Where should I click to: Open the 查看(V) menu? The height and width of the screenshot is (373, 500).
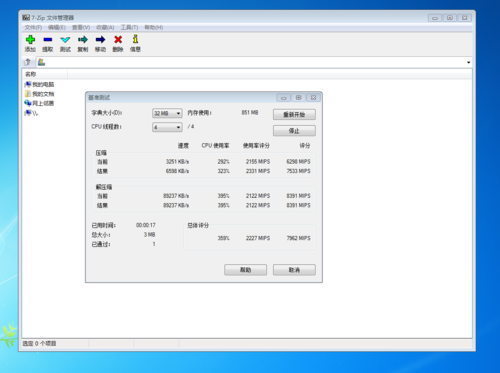81,27
